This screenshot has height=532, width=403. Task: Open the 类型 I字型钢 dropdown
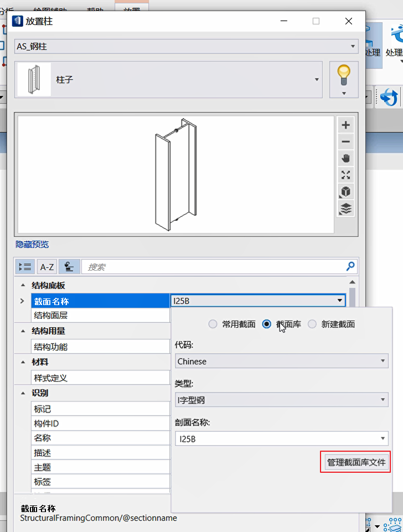click(282, 400)
